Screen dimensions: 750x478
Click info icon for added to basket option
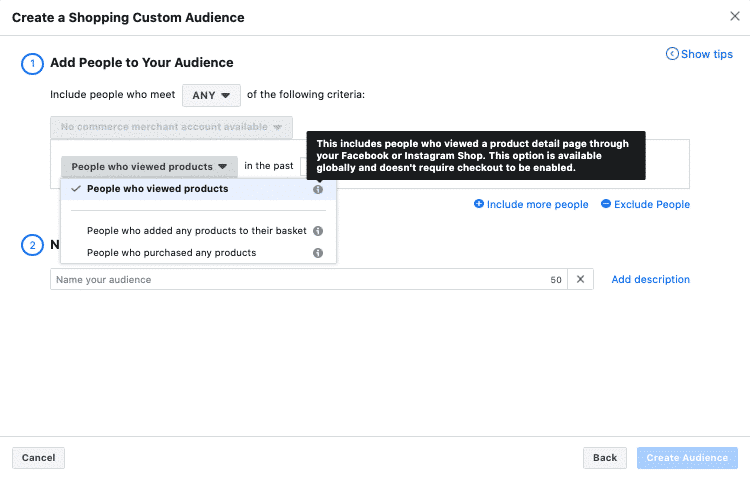point(318,231)
